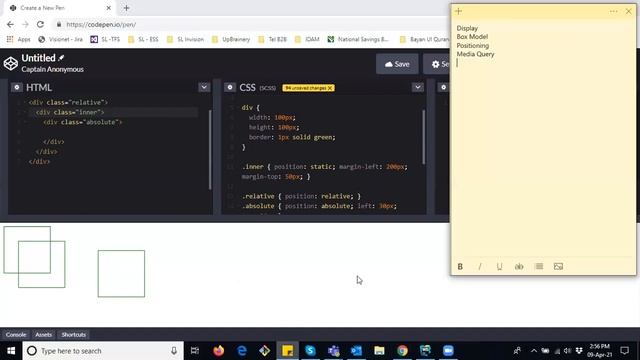Open JS editor settings gear
Screen dimensions: 640x360
click(443, 87)
